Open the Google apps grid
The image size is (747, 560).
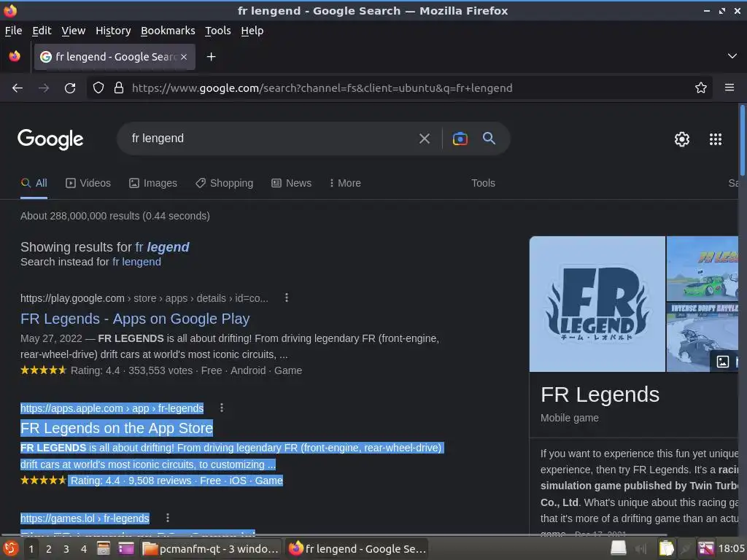(716, 139)
